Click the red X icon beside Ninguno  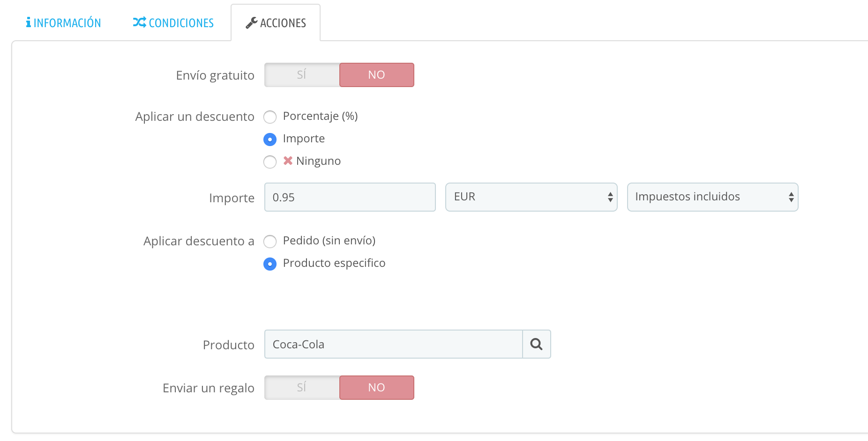[288, 161]
